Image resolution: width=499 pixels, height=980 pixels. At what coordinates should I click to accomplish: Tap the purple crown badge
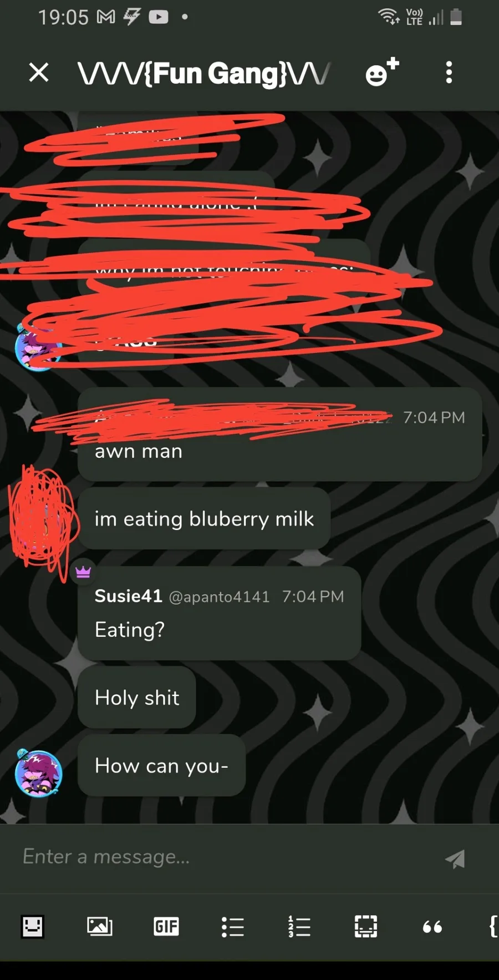pyautogui.click(x=83, y=572)
